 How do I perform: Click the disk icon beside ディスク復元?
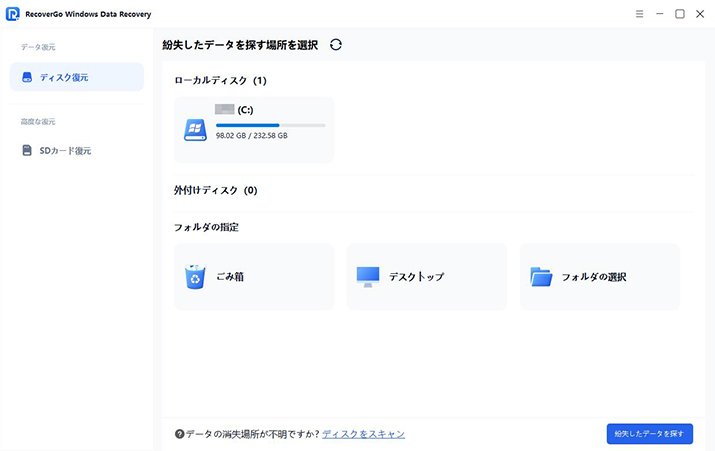click(27, 77)
